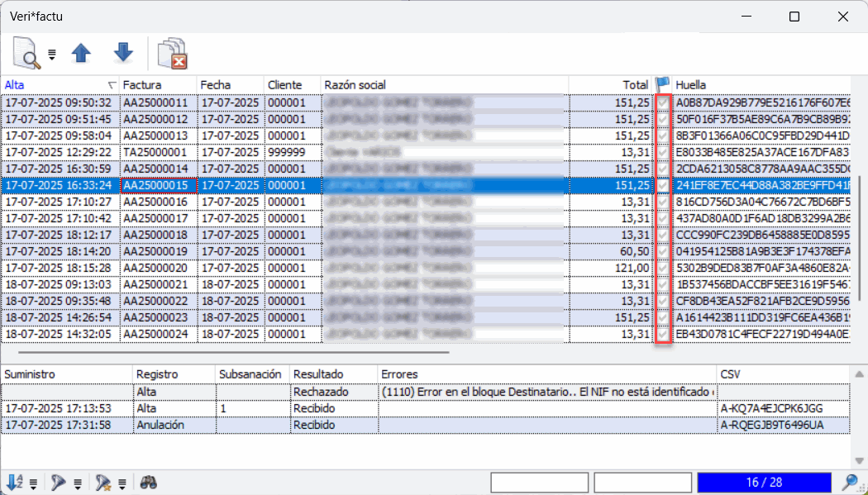Click the Razón social column header
Viewport: 868px width, 495px height.
445,85
